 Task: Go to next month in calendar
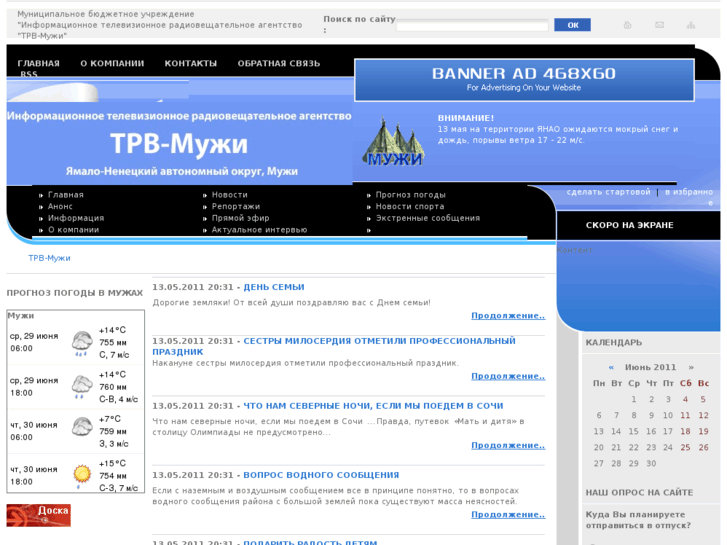[x=691, y=367]
